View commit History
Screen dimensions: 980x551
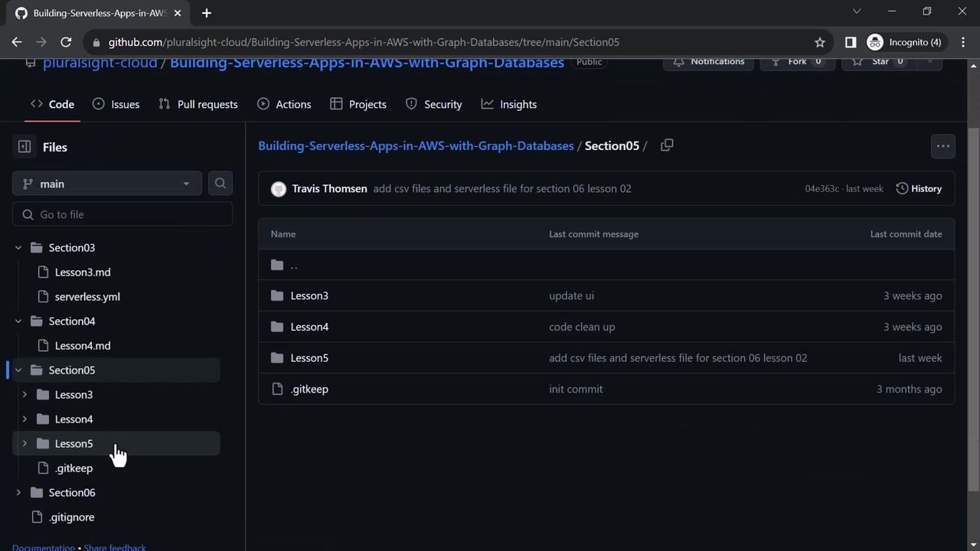[919, 188]
